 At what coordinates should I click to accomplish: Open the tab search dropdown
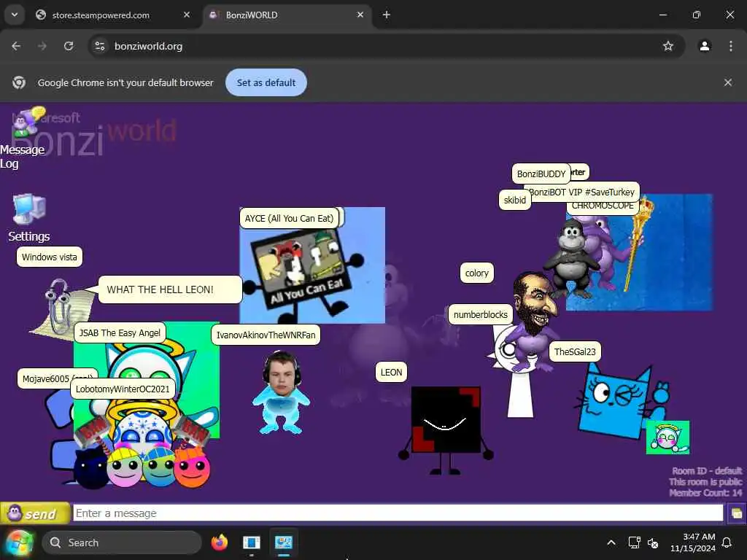click(15, 15)
